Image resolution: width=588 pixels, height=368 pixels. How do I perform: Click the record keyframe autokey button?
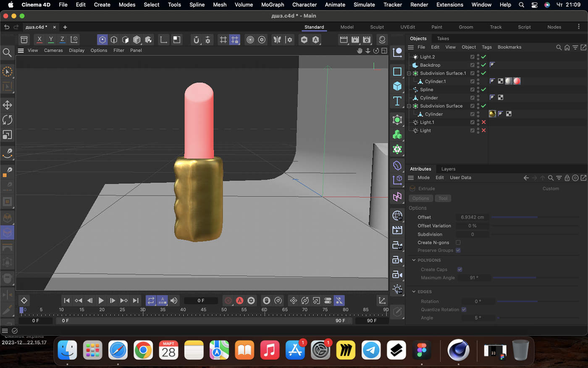239,301
